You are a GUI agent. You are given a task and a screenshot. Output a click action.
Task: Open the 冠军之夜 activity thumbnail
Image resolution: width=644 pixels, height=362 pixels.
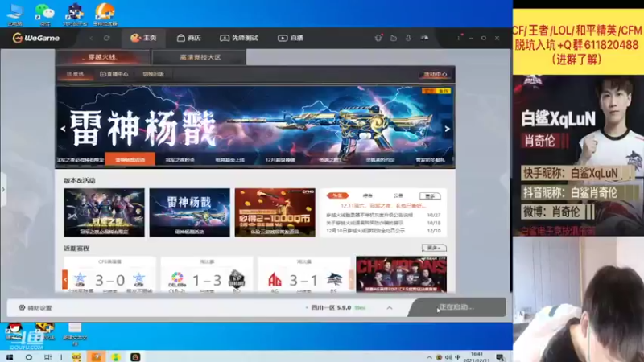[x=105, y=212]
